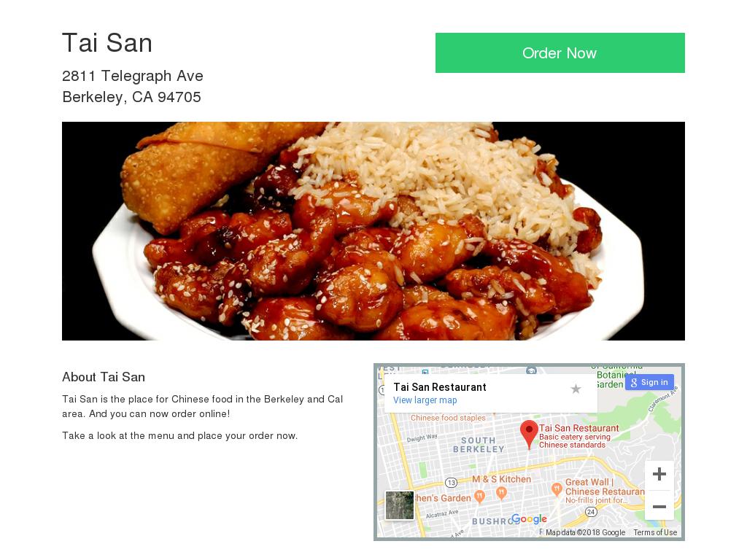This screenshot has width=747, height=560.
Task: Zoom out the map with minus icon
Action: point(659,506)
